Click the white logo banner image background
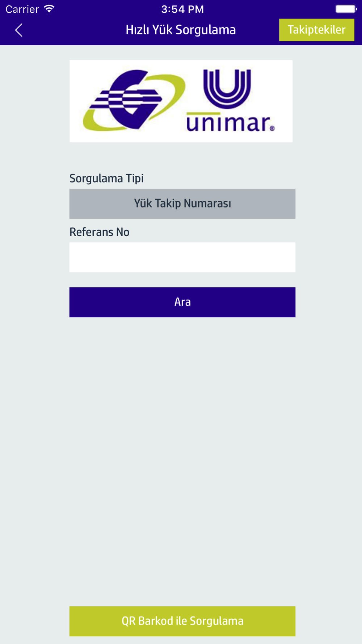Image resolution: width=362 pixels, height=644 pixels. point(181,101)
